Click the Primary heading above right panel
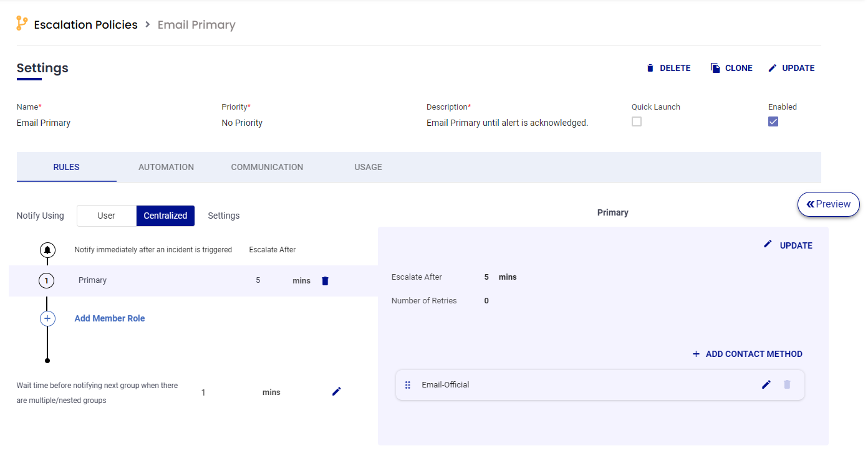The image size is (868, 456). pyautogui.click(x=613, y=212)
